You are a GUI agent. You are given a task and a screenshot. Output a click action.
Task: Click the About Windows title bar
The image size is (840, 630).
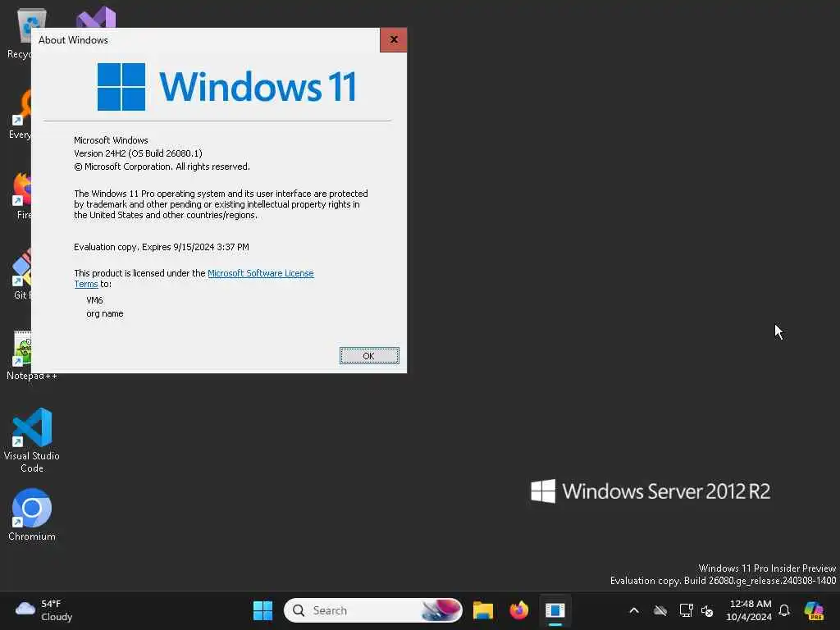tap(206, 39)
